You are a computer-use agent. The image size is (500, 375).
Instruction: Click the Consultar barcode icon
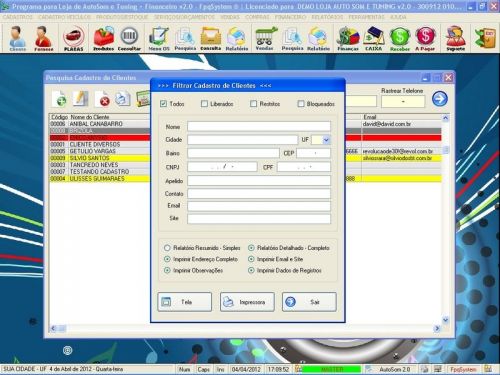coord(129,39)
